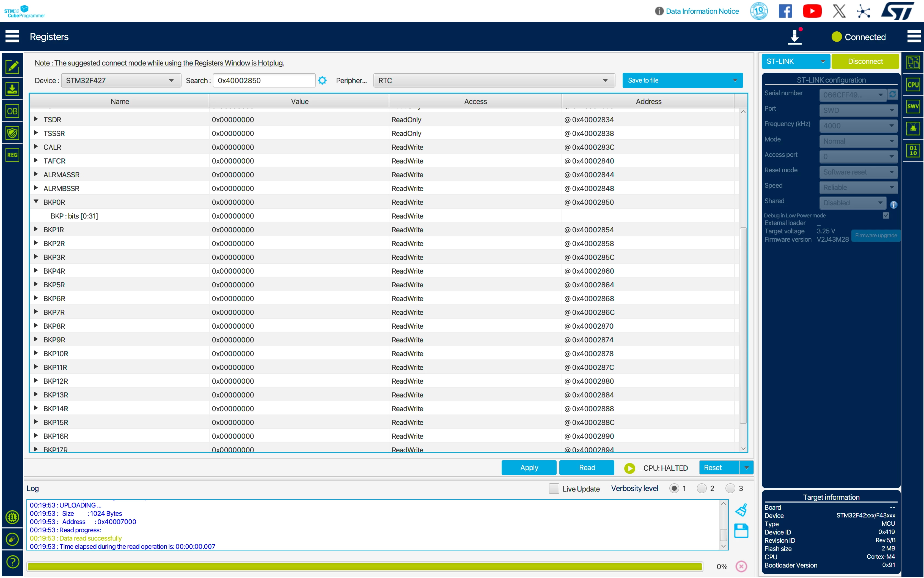Click the Reset button
Screen dimensions: 924x578
click(x=719, y=468)
